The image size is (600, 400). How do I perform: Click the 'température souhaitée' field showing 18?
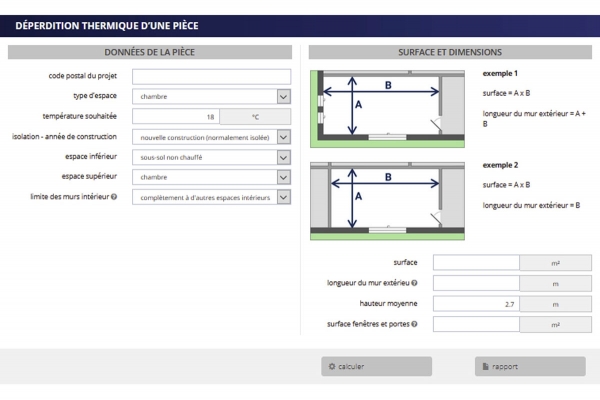point(176,117)
